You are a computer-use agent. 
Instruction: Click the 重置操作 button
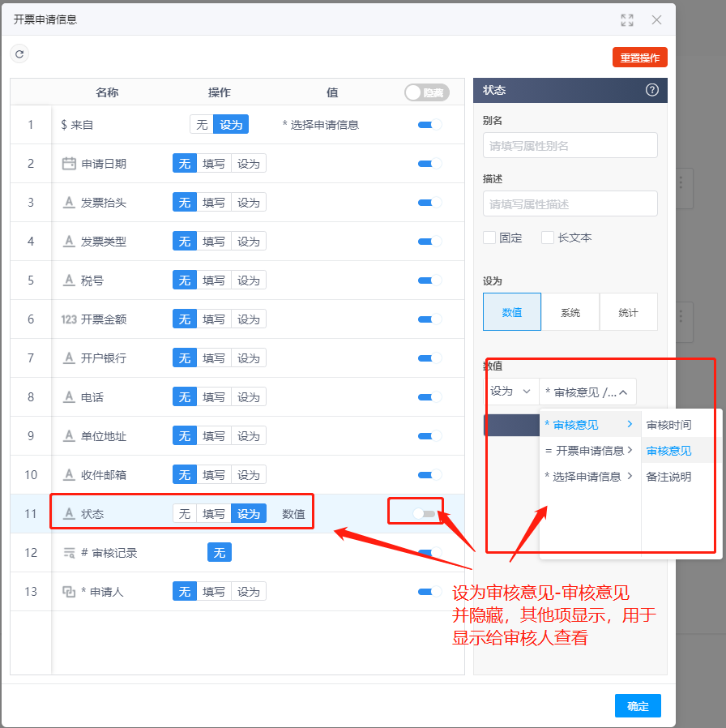coord(639,57)
